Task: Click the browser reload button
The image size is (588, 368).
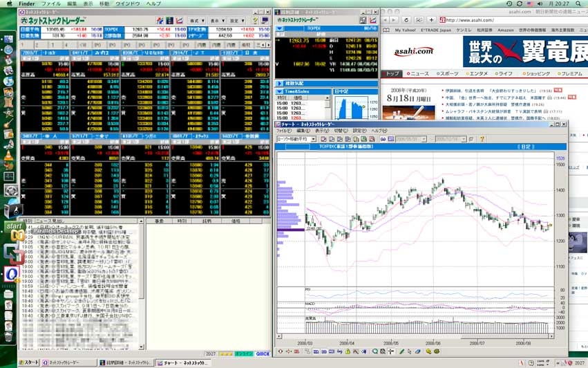Action: (x=406, y=20)
